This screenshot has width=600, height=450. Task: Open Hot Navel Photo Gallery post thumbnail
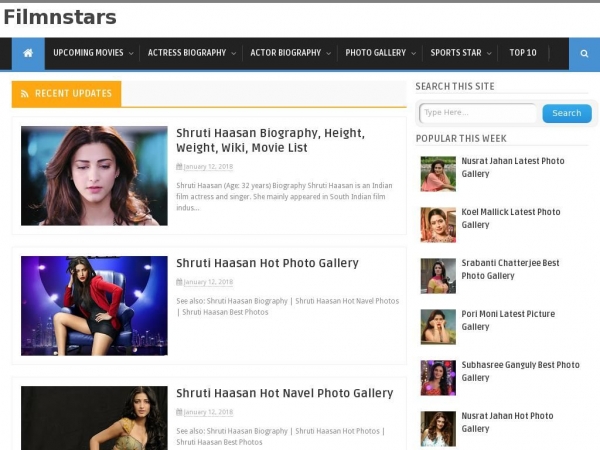tap(94, 418)
